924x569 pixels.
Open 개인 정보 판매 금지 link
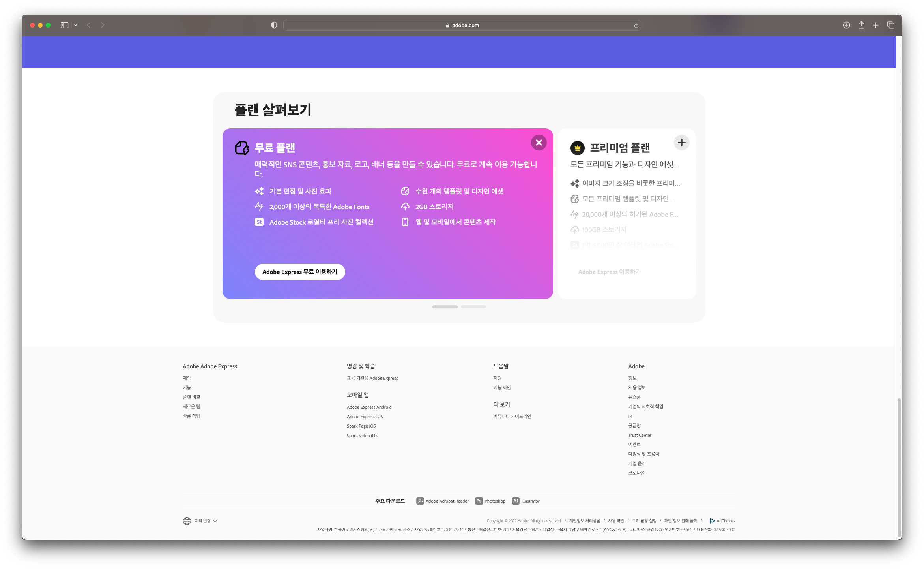click(681, 521)
